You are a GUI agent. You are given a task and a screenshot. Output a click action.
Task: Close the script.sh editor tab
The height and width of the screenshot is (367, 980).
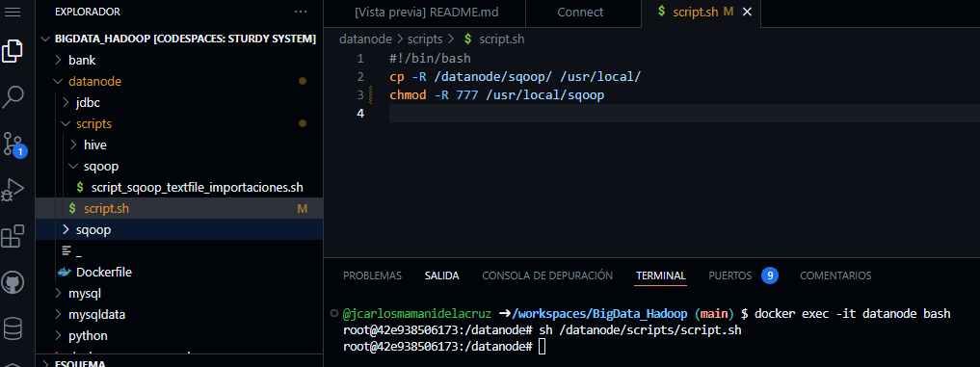point(747,12)
